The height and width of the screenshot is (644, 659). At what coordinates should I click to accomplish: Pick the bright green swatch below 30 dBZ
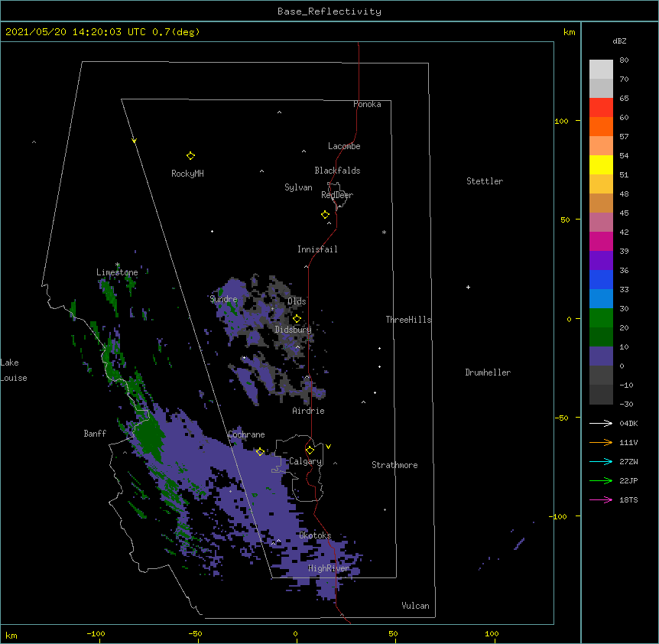pos(601,318)
